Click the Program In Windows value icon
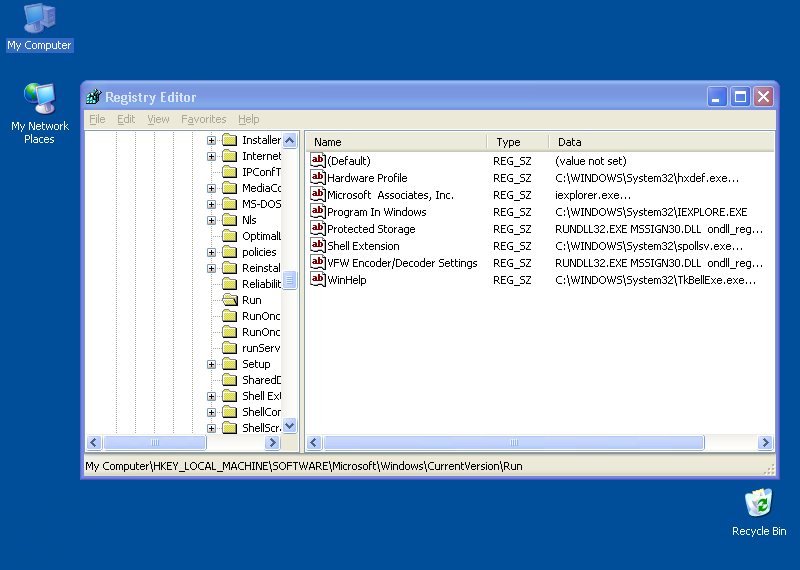This screenshot has width=800, height=570. coord(318,211)
